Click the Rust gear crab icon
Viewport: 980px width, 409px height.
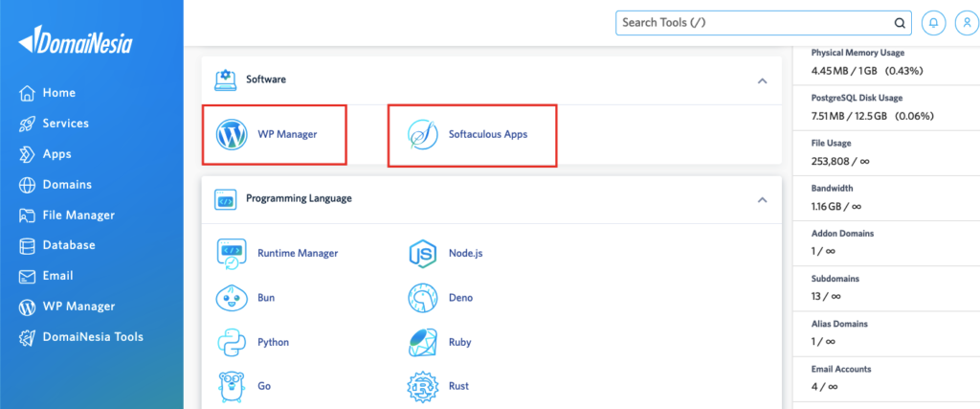[x=423, y=386]
